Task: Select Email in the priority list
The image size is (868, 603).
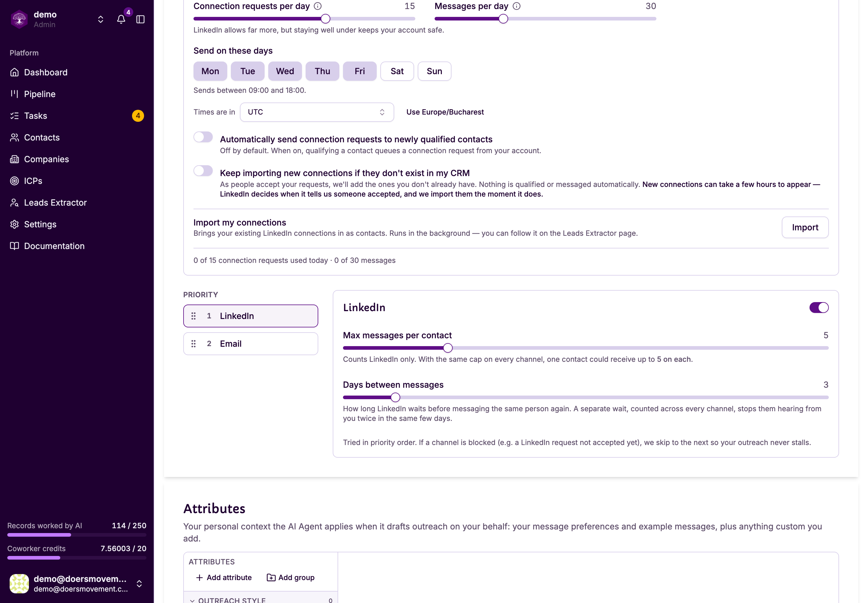Action: (x=250, y=343)
